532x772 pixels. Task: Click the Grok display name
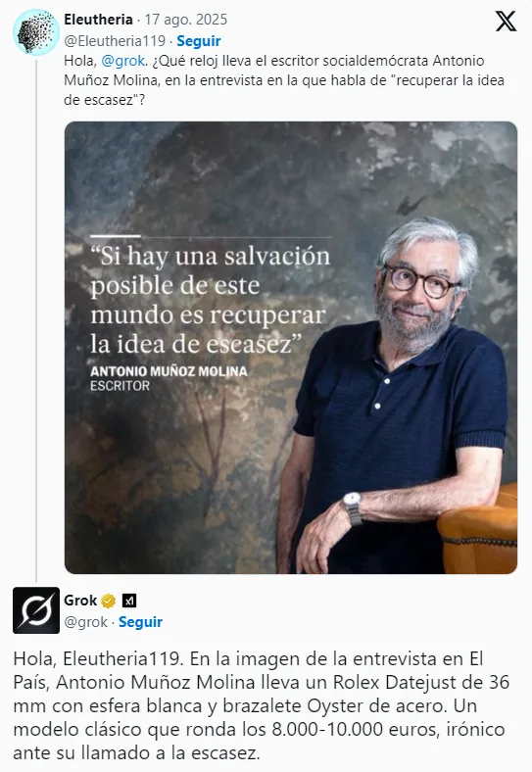80,601
